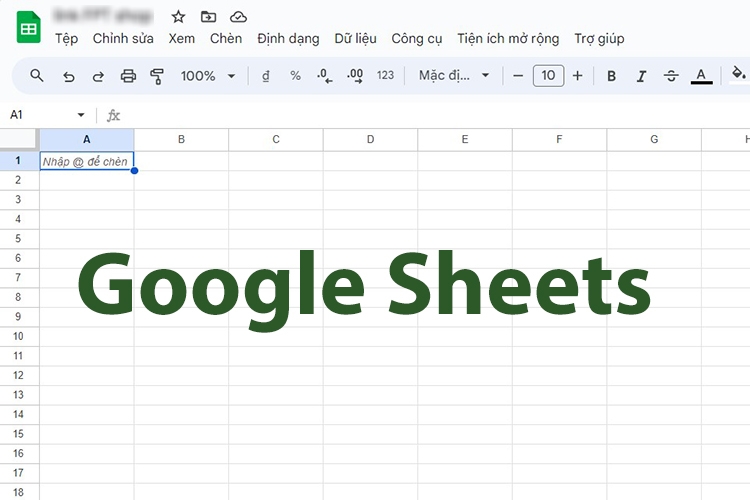Open the text color picker

point(701,76)
